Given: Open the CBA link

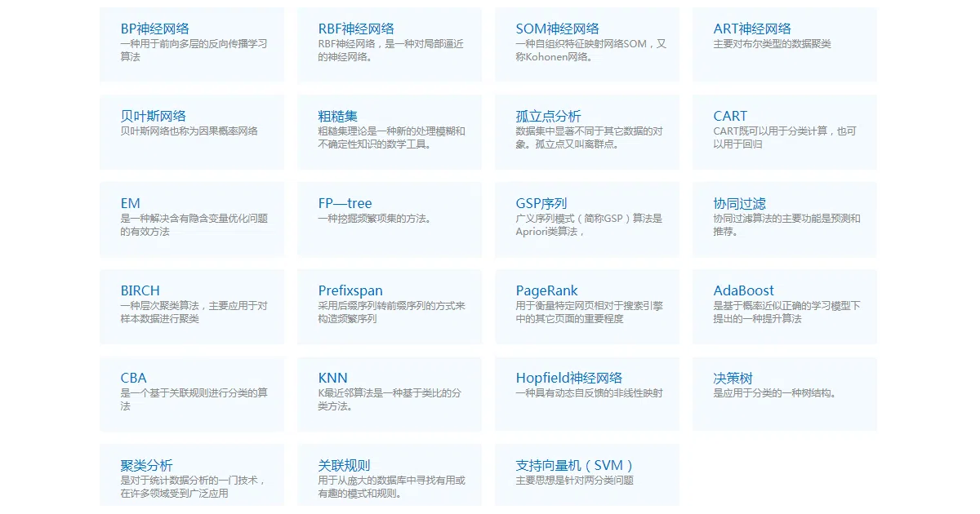Looking at the screenshot, I should point(134,378).
